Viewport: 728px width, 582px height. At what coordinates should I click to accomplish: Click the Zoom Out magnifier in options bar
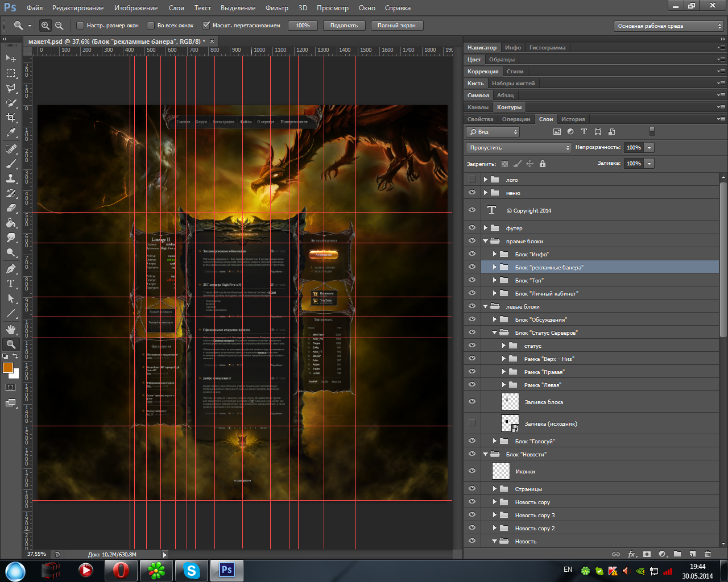click(59, 25)
